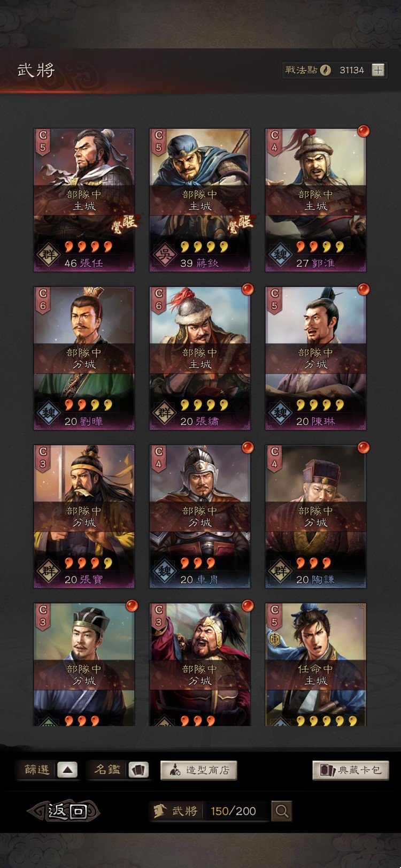Open the 造型商店 skin shop
The height and width of the screenshot is (868, 401).
(198, 770)
